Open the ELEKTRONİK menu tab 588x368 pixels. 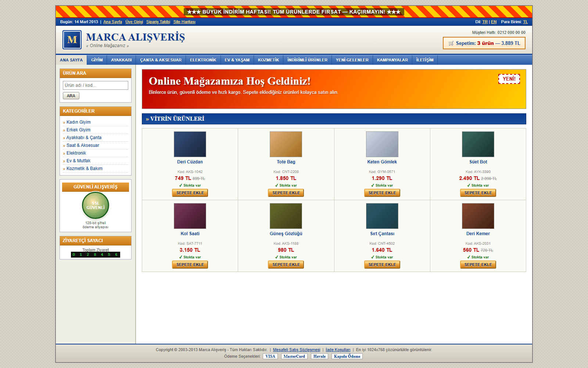[203, 60]
